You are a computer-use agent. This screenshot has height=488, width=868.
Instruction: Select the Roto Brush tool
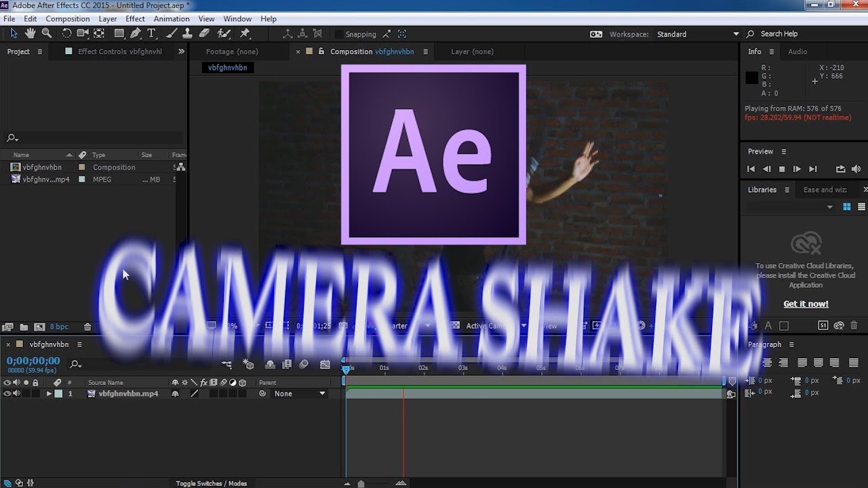pyautogui.click(x=224, y=33)
